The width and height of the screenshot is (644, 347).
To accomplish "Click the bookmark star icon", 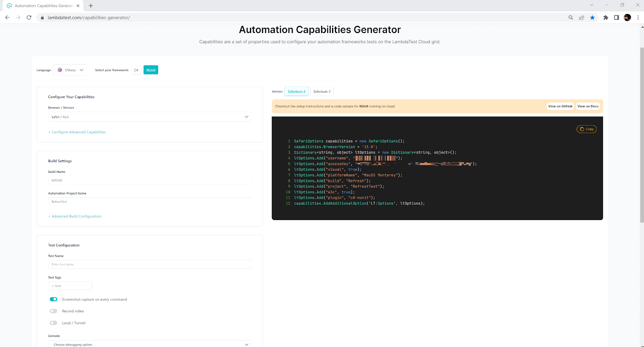I will tap(592, 17).
